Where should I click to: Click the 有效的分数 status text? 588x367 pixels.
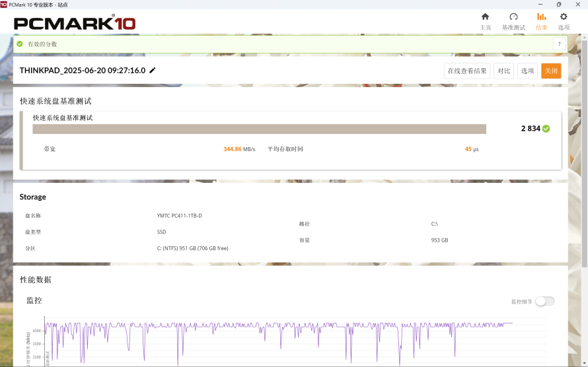42,44
